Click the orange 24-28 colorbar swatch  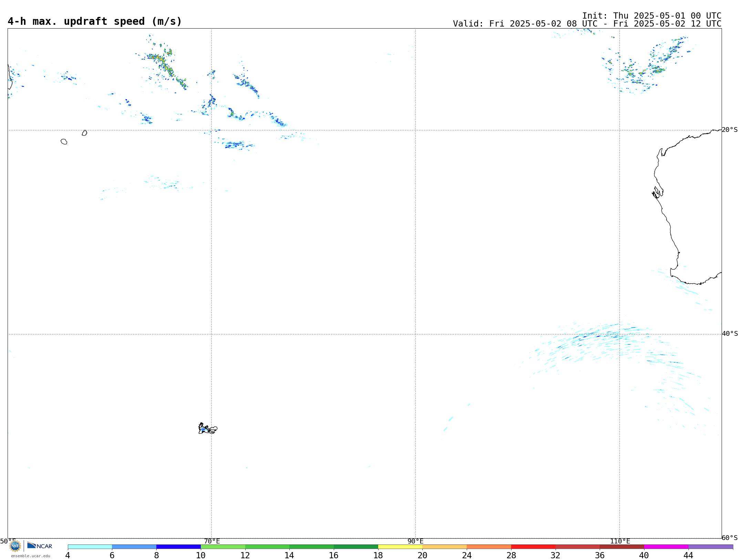[x=489, y=547]
